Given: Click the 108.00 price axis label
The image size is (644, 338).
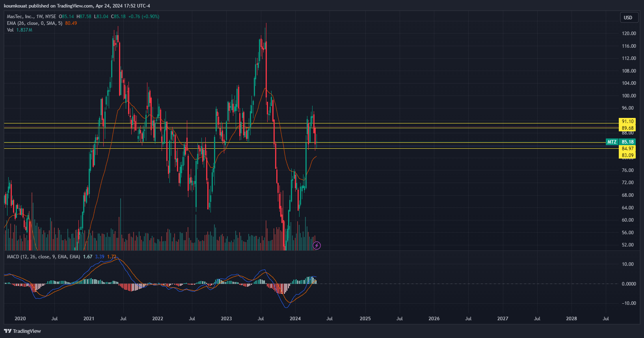Looking at the screenshot, I should (629, 71).
